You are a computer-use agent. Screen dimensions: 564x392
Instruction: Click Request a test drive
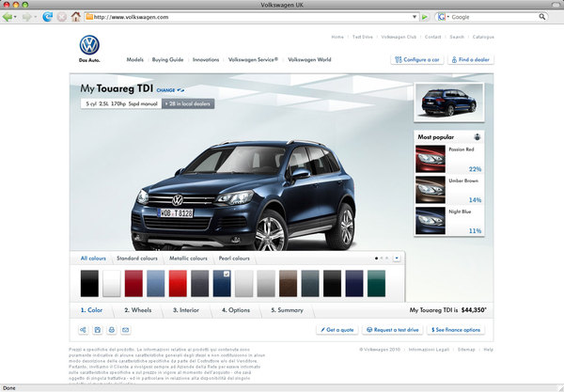click(x=392, y=330)
